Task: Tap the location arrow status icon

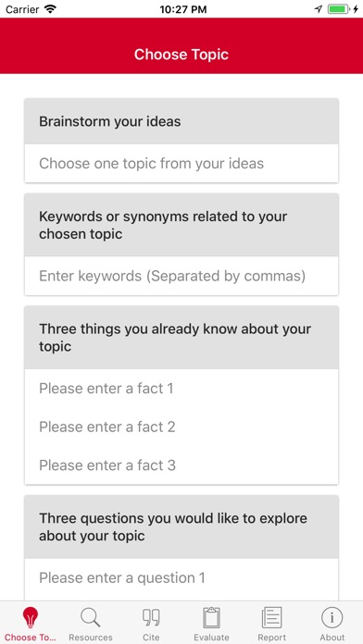Action: click(319, 9)
